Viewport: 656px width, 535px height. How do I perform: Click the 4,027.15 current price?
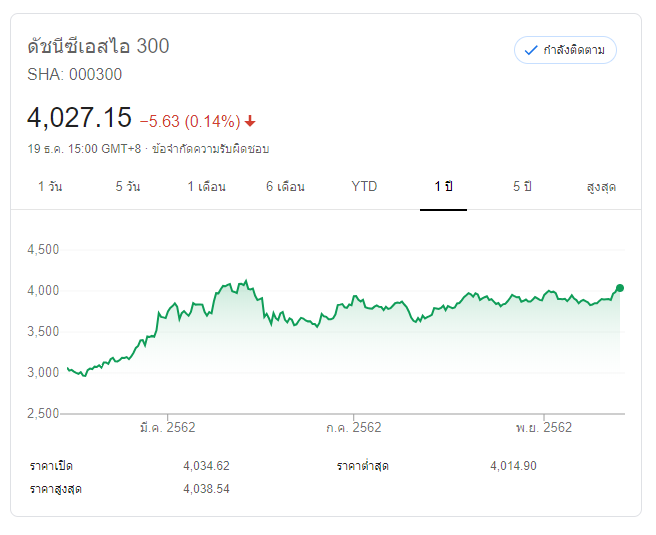tap(80, 118)
